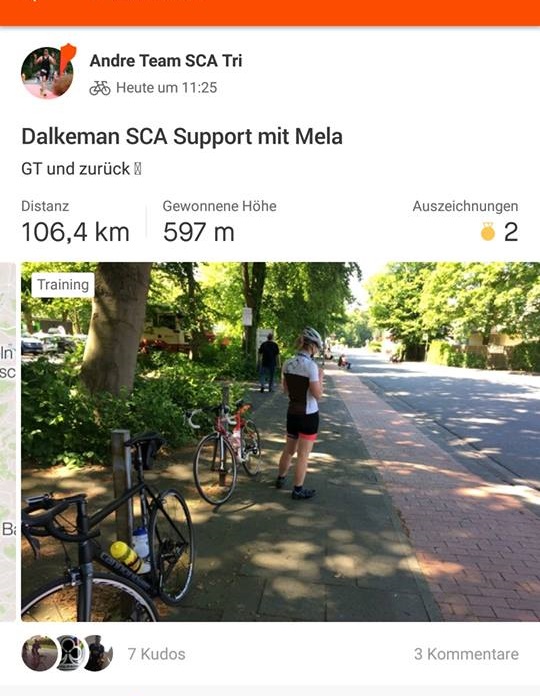Click the bicycle ride type icon
This screenshot has width=540, height=696.
point(100,88)
